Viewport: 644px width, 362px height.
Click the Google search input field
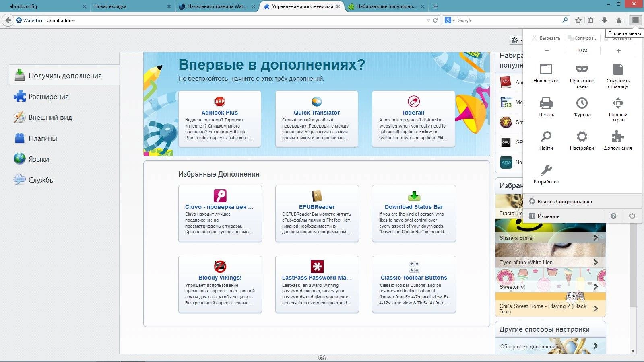point(508,20)
